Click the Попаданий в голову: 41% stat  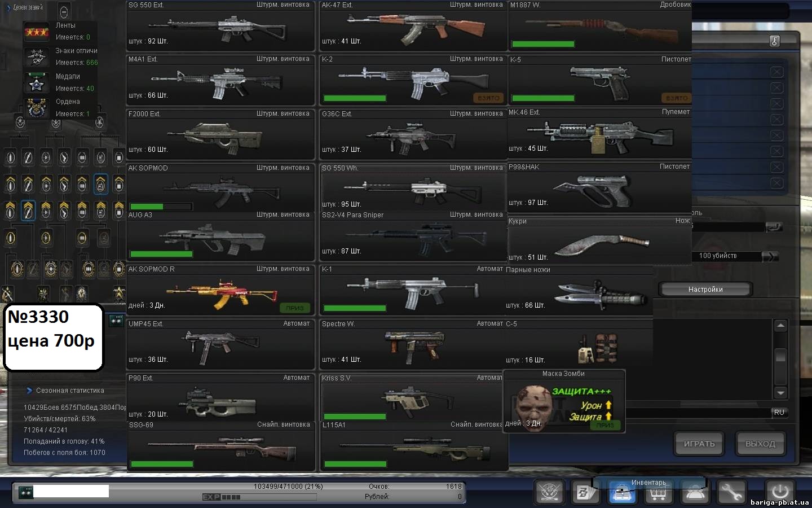[x=64, y=441]
